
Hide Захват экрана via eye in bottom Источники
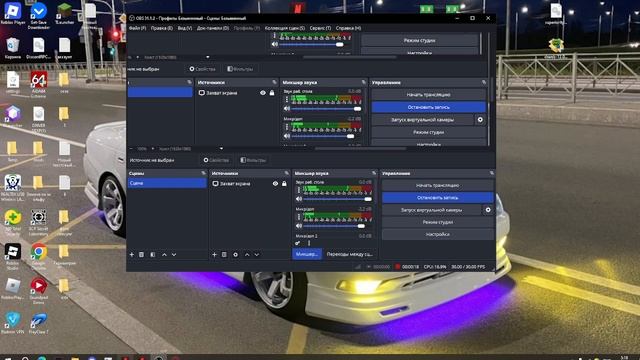275,184
